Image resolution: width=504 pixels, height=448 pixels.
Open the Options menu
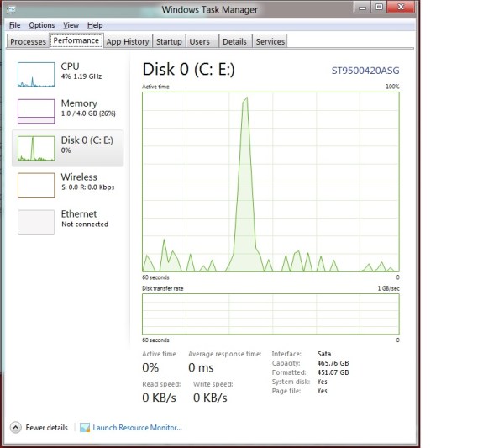coord(41,25)
